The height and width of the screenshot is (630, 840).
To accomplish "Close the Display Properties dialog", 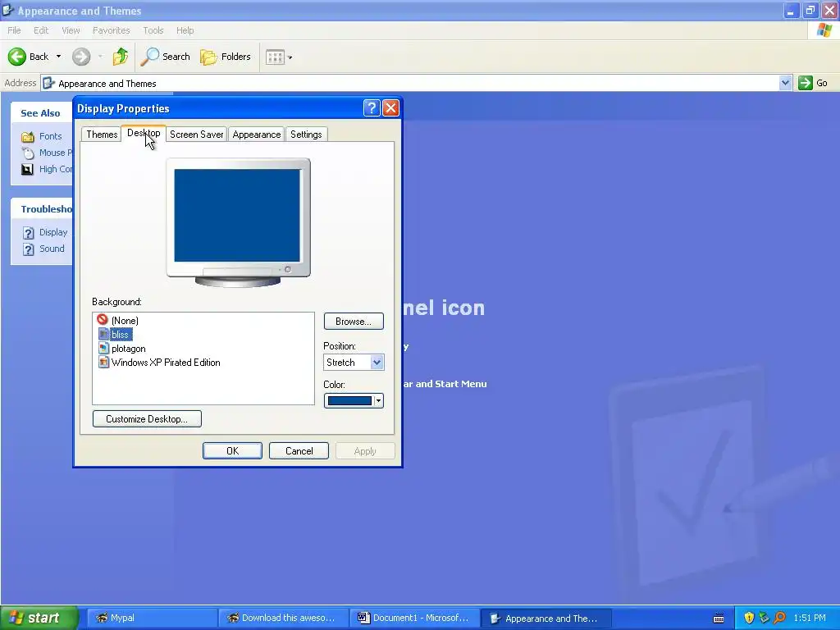I will tap(391, 108).
